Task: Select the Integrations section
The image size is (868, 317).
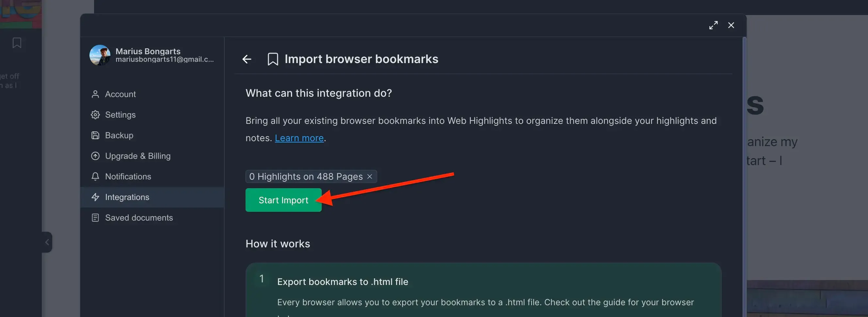Action: coord(152,197)
